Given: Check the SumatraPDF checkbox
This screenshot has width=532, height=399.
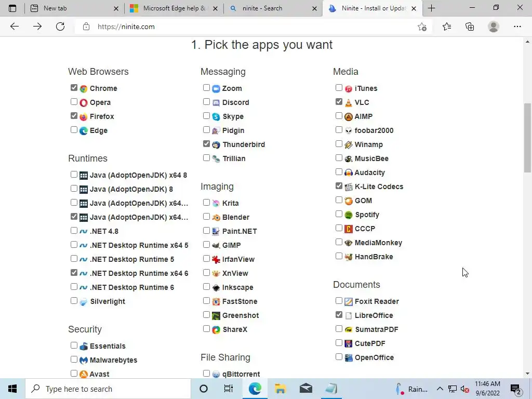Looking at the screenshot, I should (339, 328).
